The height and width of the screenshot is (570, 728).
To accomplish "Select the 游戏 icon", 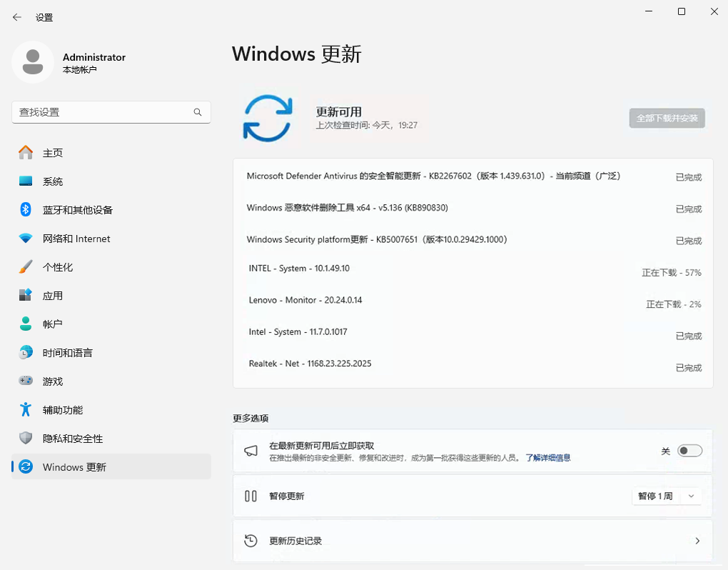I will [29, 381].
